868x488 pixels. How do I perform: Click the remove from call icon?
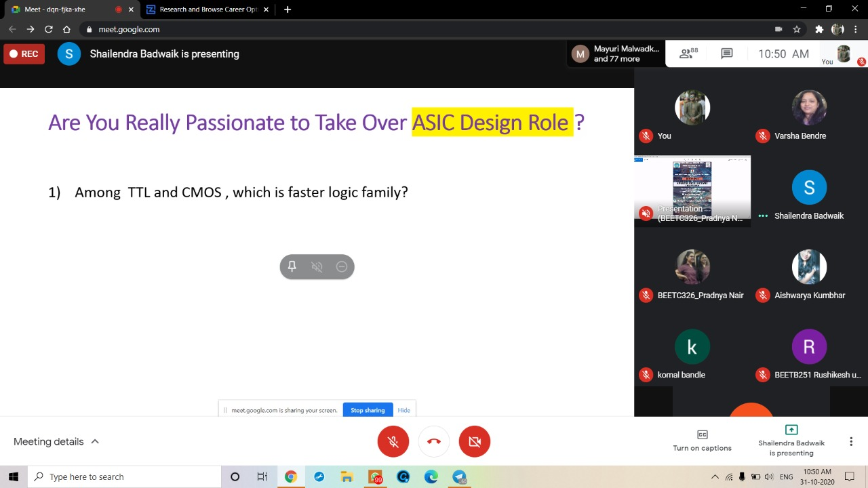tap(342, 266)
